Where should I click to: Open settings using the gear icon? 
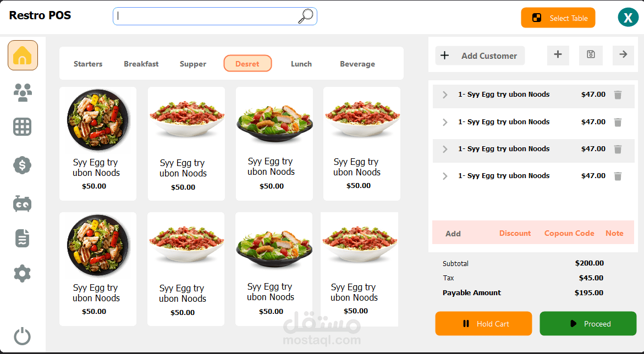point(22,273)
